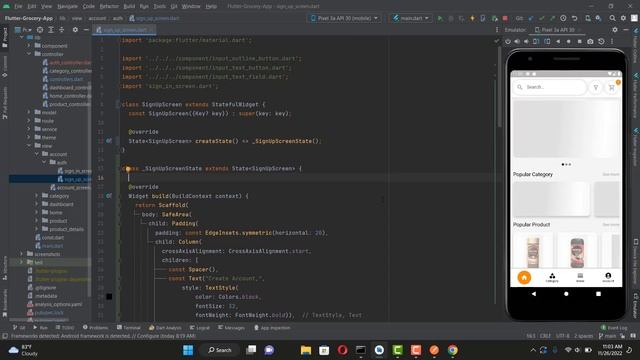Expand the service folder
This screenshot has height=360, width=640.
29,129
